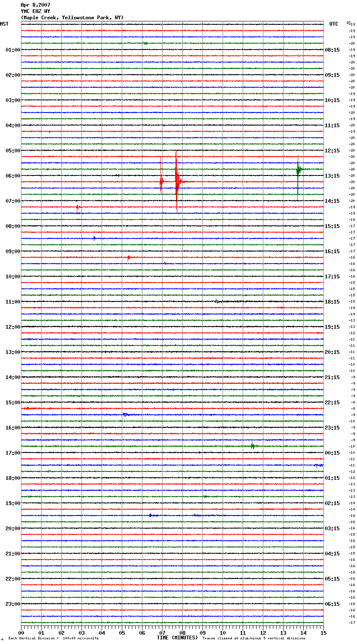357x644 pixels.
Task: Click the "12:00" MST hour label
Action: (x=13, y=327)
